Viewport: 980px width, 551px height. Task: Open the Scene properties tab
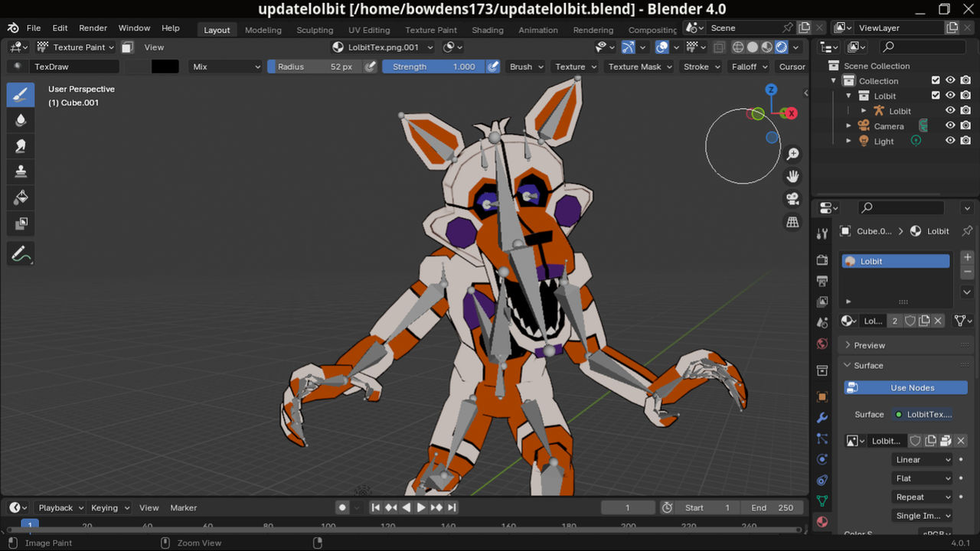822,322
